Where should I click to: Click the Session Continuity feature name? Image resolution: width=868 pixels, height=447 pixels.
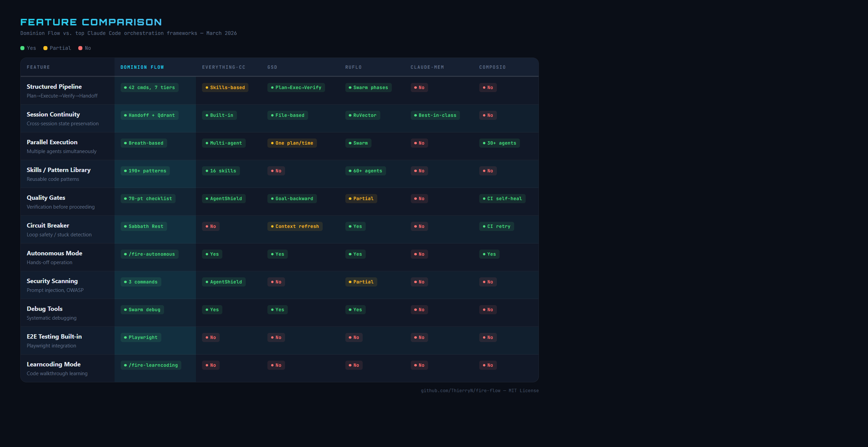pyautogui.click(x=53, y=114)
